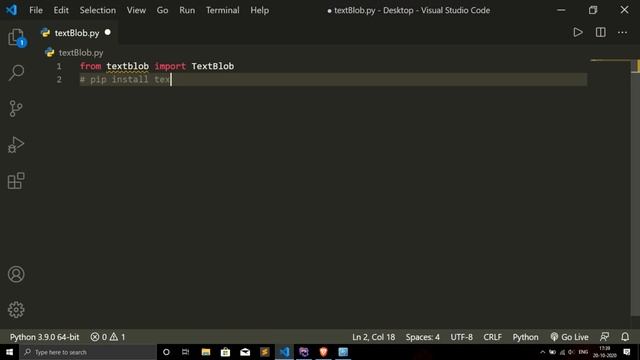Click 'textblob' module name on line 1
Screen dimensions: 640x360
(x=127, y=66)
